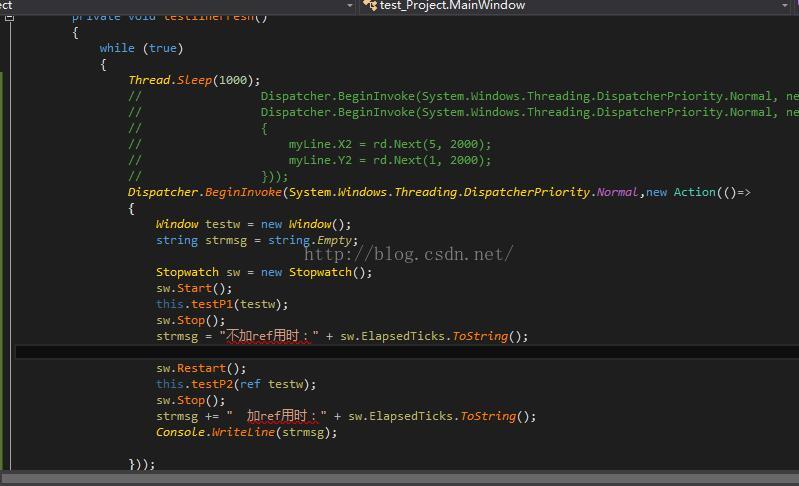Click the purple "Normal" priority value
The height and width of the screenshot is (486, 799).
click(617, 192)
